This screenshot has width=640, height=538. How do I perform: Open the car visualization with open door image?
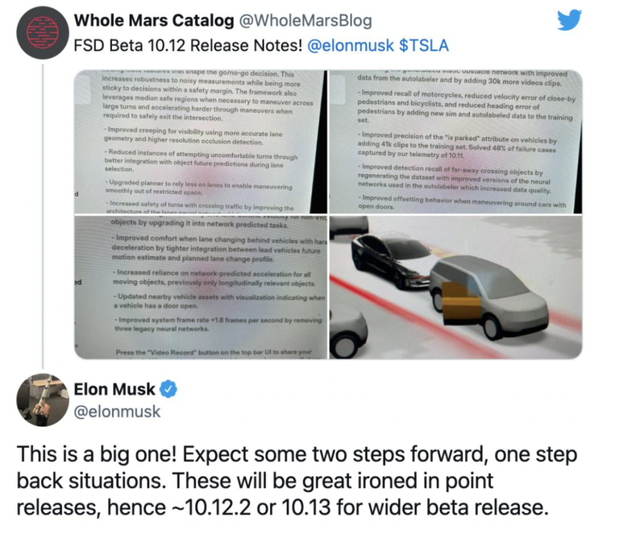pos(456,287)
